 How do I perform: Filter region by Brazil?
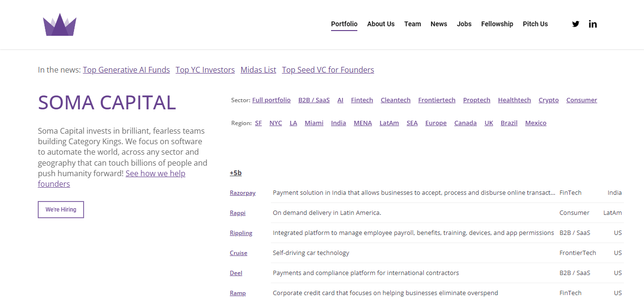click(509, 123)
